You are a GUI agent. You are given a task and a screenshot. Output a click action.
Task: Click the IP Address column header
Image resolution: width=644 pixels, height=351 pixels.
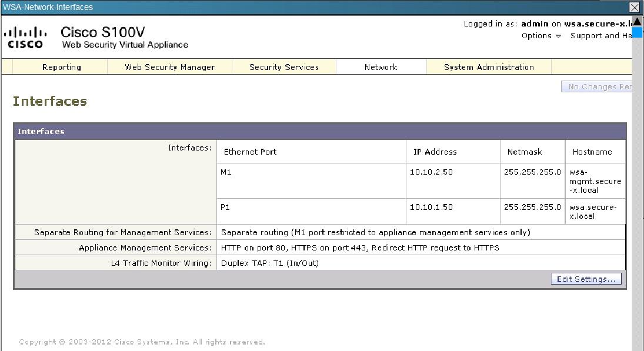tap(435, 152)
